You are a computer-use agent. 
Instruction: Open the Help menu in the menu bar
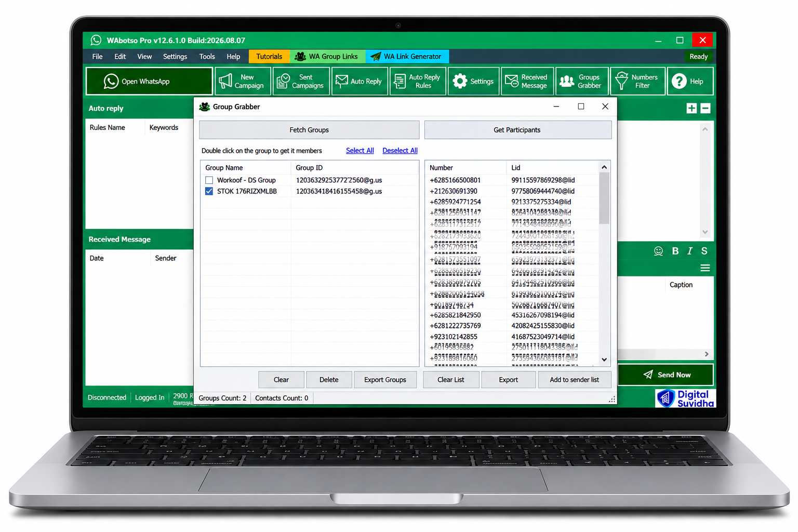233,56
